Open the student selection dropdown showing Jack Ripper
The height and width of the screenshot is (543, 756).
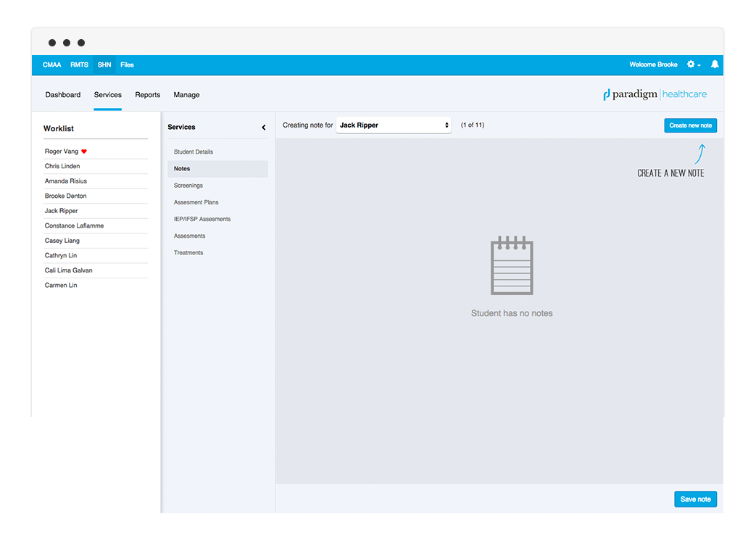tap(394, 125)
